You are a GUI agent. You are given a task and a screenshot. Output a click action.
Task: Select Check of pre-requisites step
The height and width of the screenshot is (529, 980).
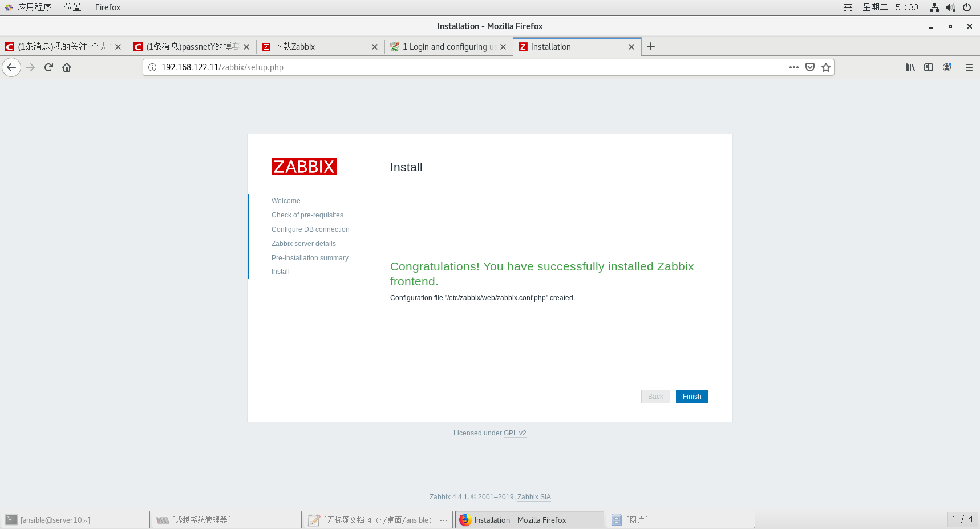coord(307,215)
